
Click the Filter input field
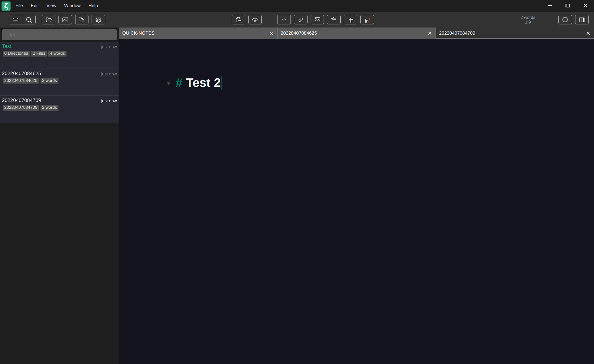coord(59,35)
